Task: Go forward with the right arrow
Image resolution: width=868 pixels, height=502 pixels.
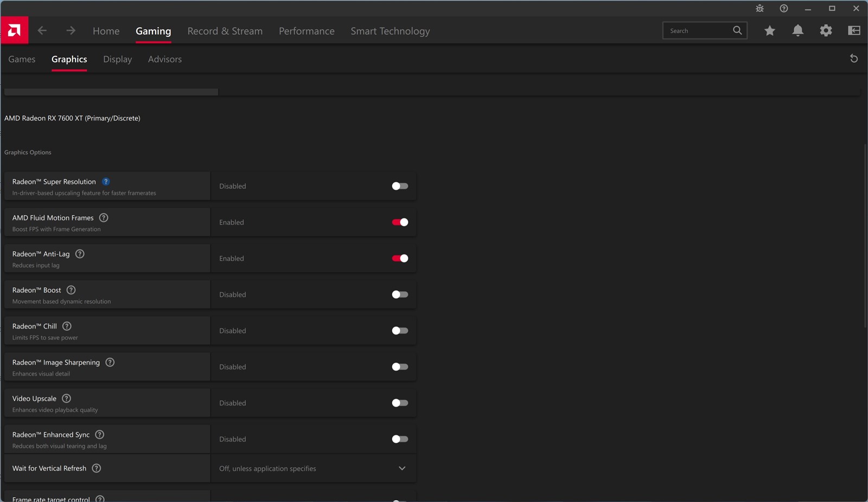Action: [71, 30]
